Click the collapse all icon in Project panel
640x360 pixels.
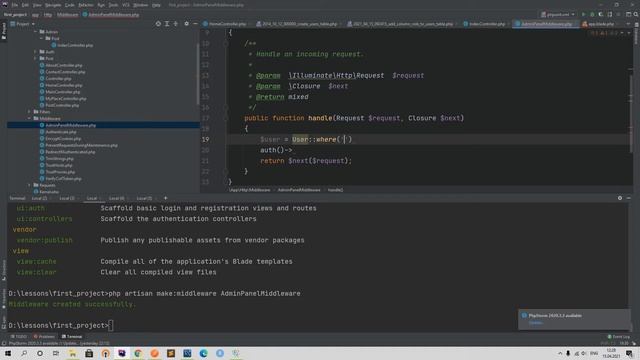176,24
